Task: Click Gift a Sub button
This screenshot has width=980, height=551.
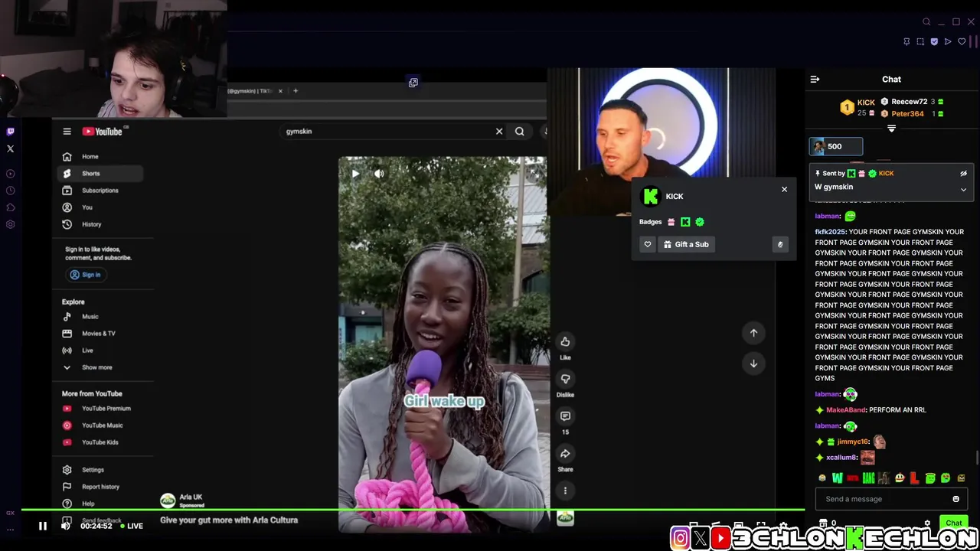Action: [686, 244]
